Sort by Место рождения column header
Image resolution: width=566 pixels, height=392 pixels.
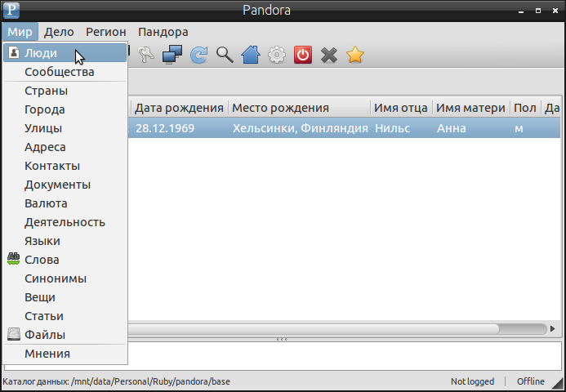(300, 108)
